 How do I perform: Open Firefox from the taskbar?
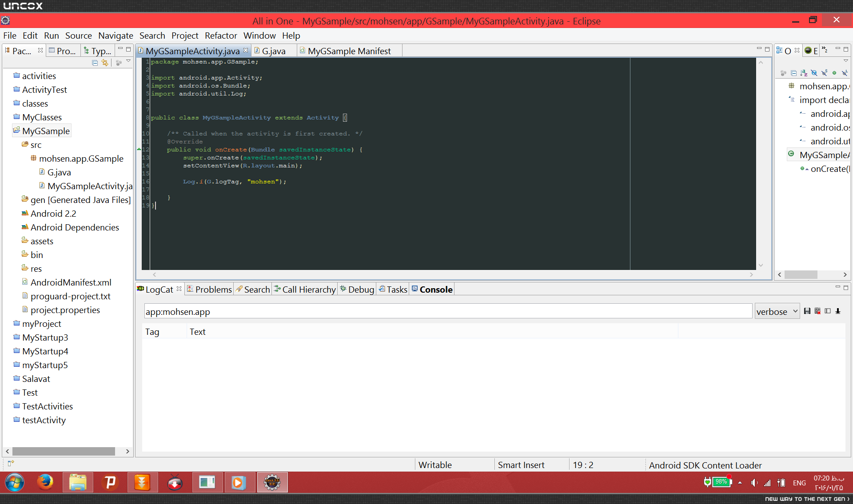click(45, 482)
